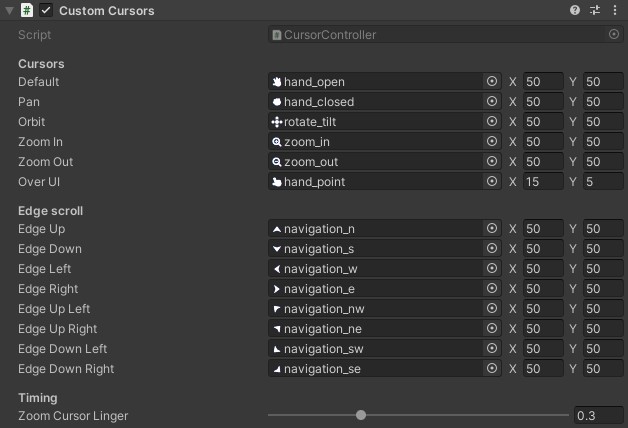Open the component presets icon
Screen dimensions: 628x428
595,10
